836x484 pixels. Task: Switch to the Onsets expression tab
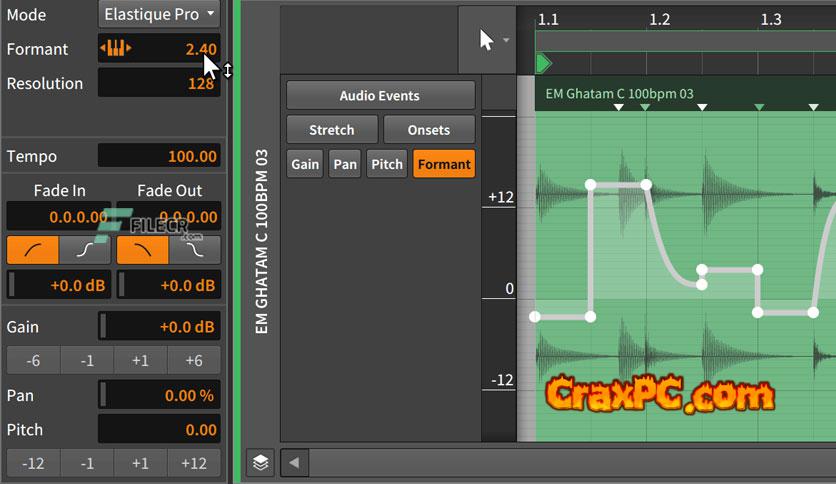[429, 130]
